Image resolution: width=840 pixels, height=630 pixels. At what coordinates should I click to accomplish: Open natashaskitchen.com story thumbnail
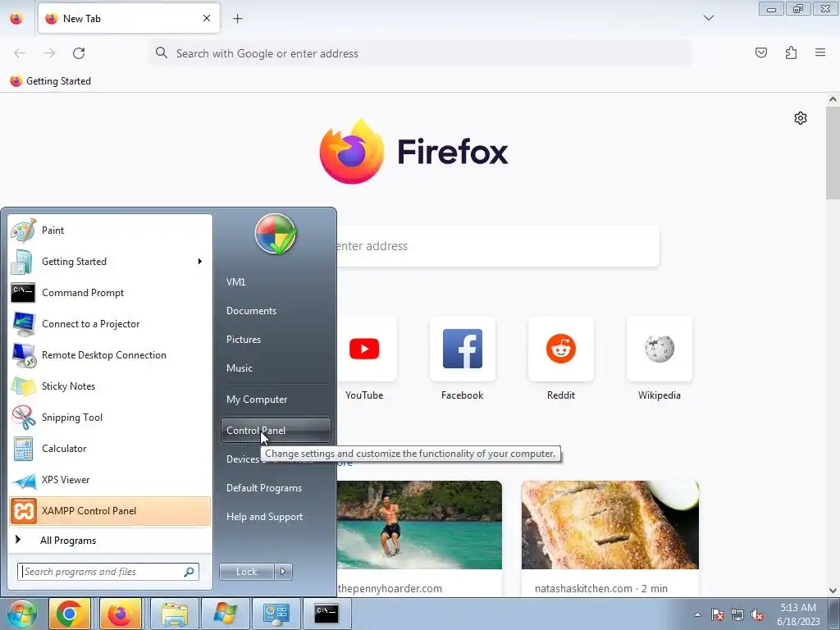(x=610, y=525)
